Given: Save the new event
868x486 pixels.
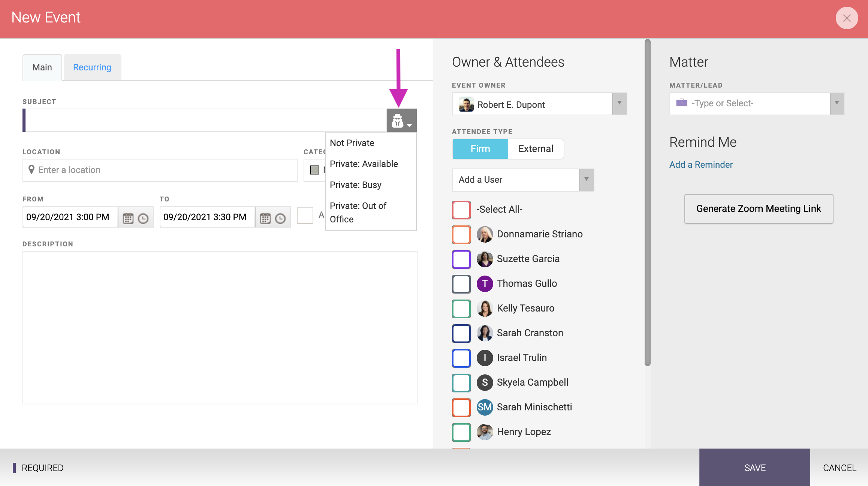Looking at the screenshot, I should point(755,468).
